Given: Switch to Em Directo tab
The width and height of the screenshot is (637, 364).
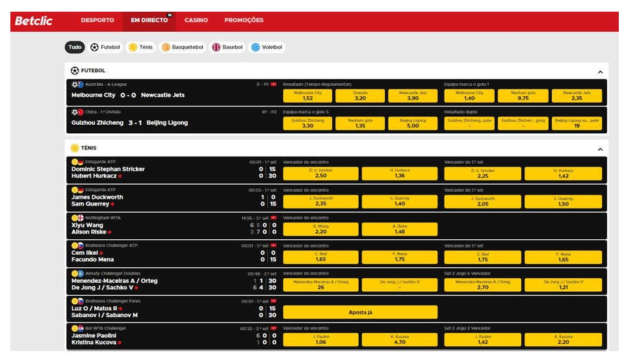Looking at the screenshot, I should pos(149,20).
